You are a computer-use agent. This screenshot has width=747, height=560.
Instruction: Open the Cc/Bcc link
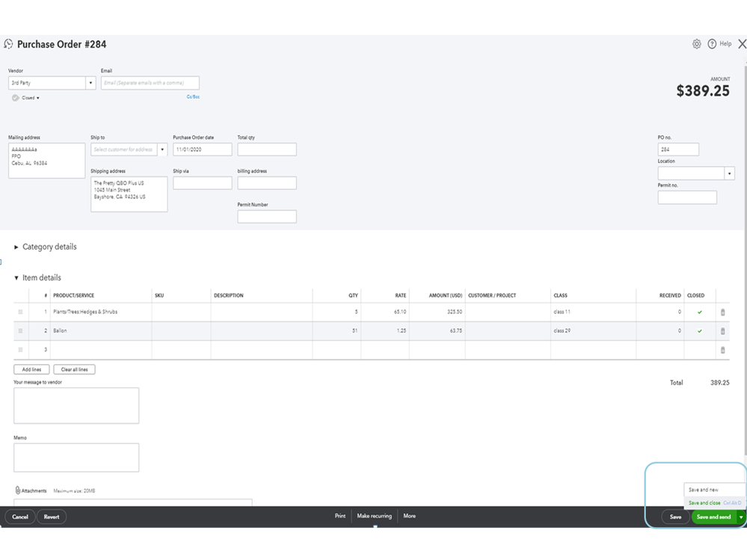[194, 96]
